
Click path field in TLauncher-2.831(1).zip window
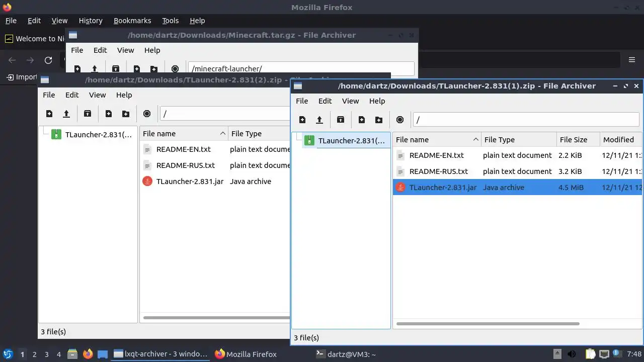click(526, 120)
